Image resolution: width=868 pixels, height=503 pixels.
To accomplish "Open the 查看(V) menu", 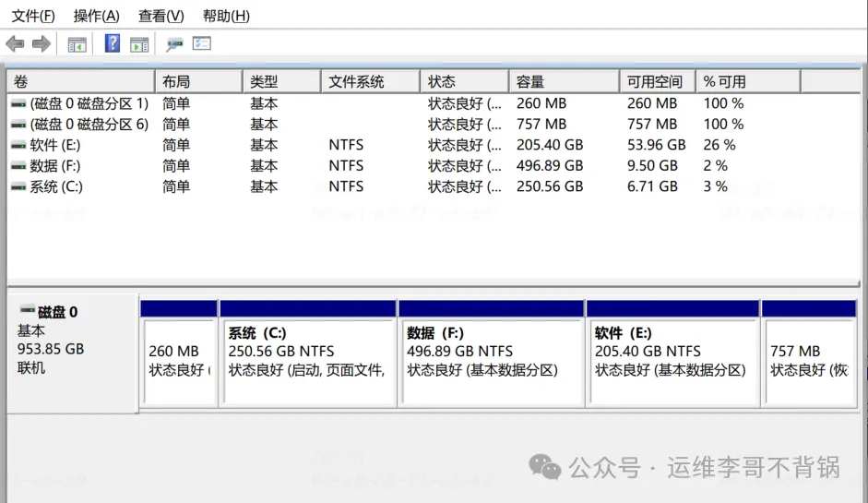I will [161, 16].
